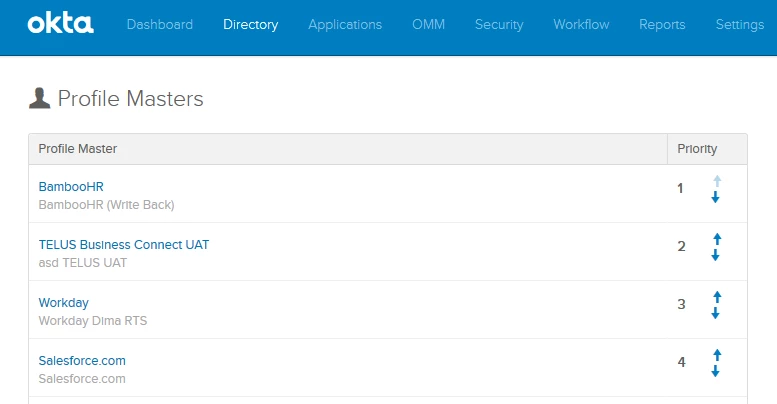Move Salesforce.com priority down
The width and height of the screenshot is (777, 404).
pyautogui.click(x=716, y=371)
